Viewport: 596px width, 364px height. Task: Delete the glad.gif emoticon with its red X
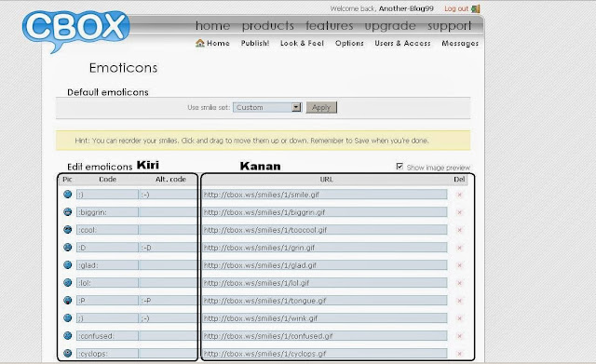pyautogui.click(x=459, y=265)
